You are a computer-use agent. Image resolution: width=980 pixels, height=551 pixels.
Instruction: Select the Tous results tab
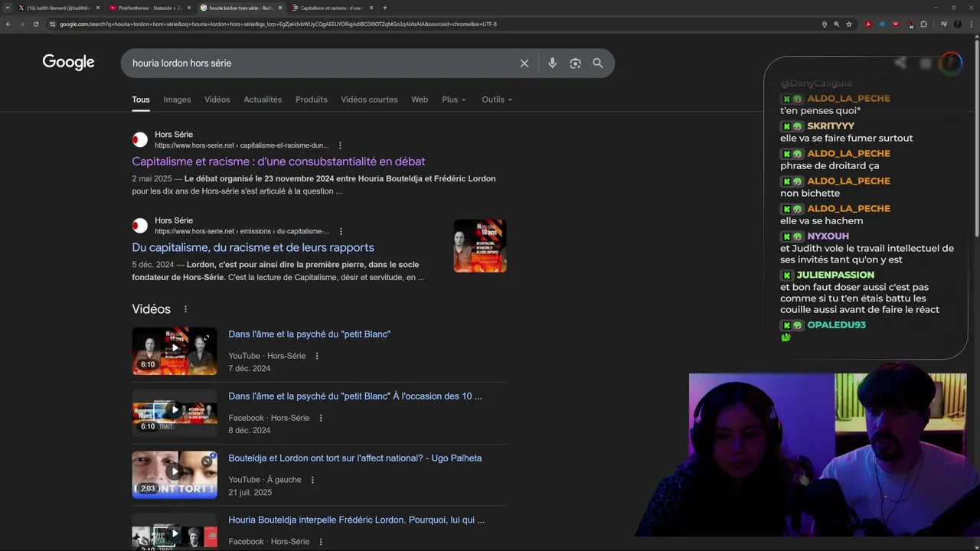point(141,99)
